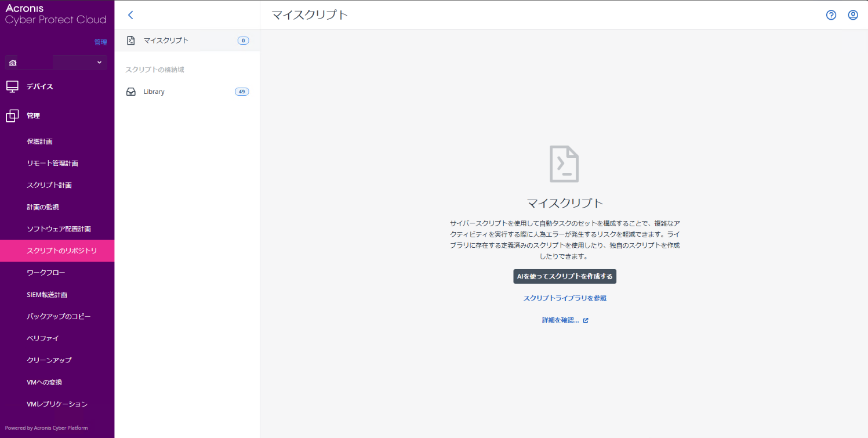The image size is (868, 438).
Task: Click the help question mark icon
Action: click(831, 15)
